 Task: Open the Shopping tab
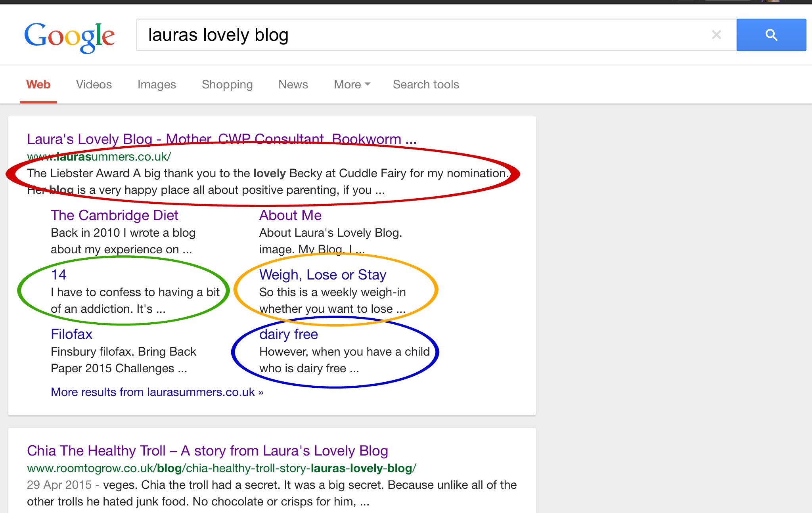click(227, 85)
